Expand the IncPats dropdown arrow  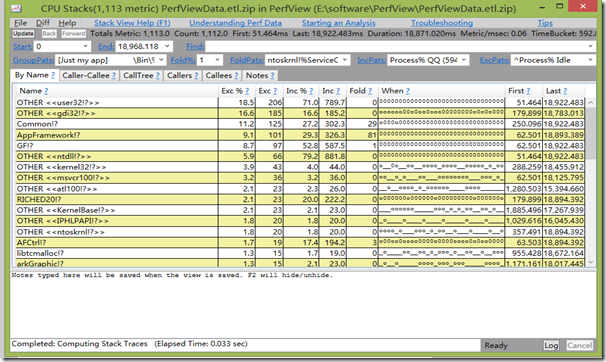pos(464,60)
